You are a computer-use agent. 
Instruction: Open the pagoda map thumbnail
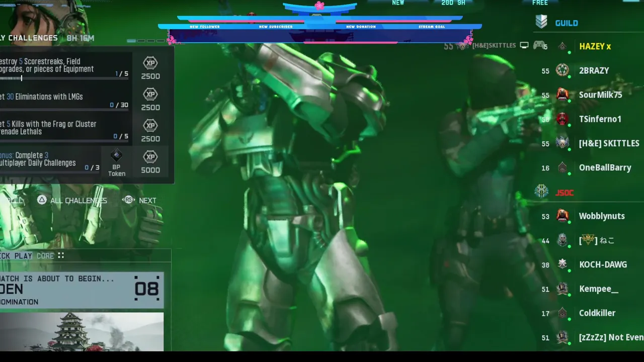click(82, 332)
